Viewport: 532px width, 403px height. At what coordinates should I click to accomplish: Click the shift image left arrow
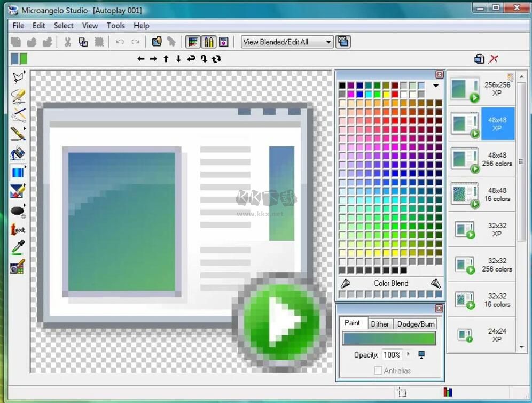(141, 59)
